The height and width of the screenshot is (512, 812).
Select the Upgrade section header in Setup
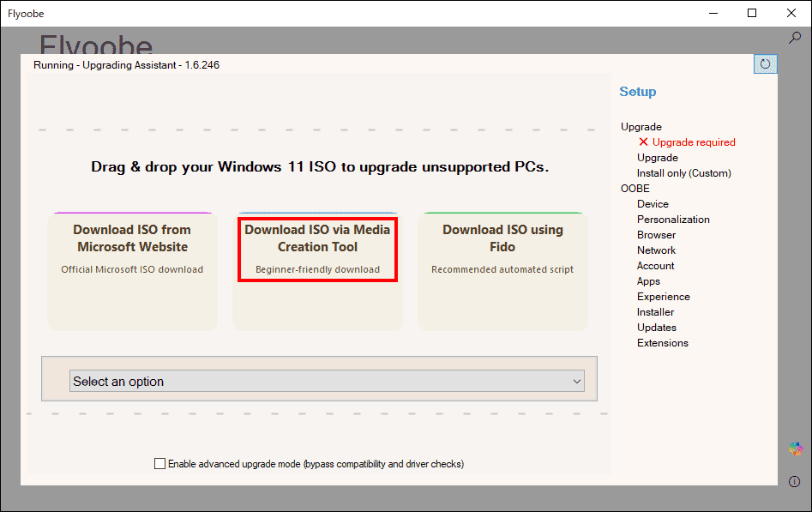pos(641,127)
